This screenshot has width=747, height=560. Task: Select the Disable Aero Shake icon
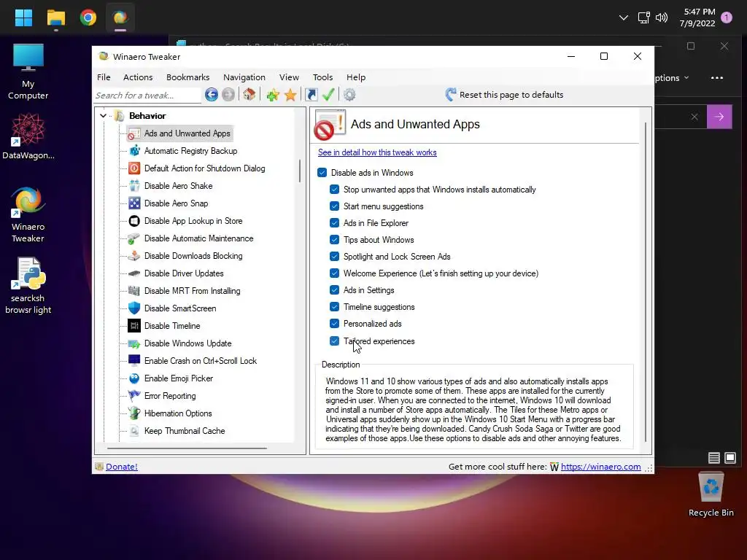click(x=134, y=186)
